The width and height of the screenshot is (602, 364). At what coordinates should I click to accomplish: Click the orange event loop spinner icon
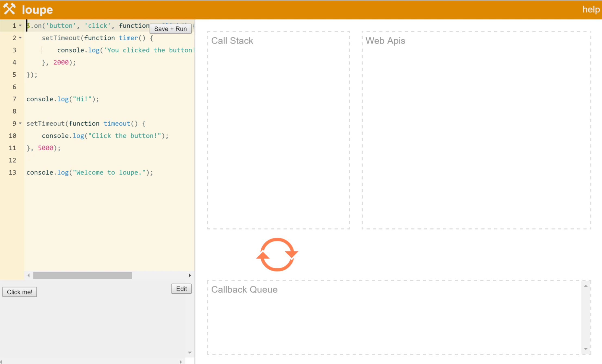(277, 255)
